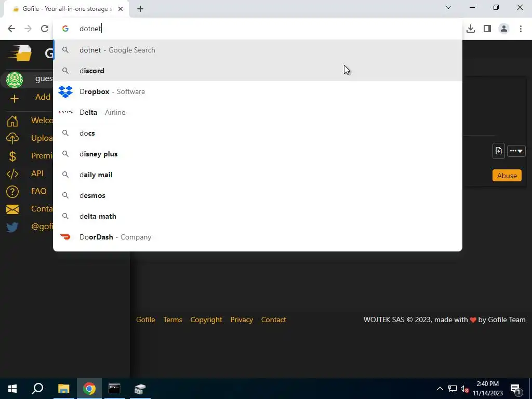Image resolution: width=532 pixels, height=399 pixels.
Task: Click the Upload cloud icon
Action: click(x=12, y=138)
